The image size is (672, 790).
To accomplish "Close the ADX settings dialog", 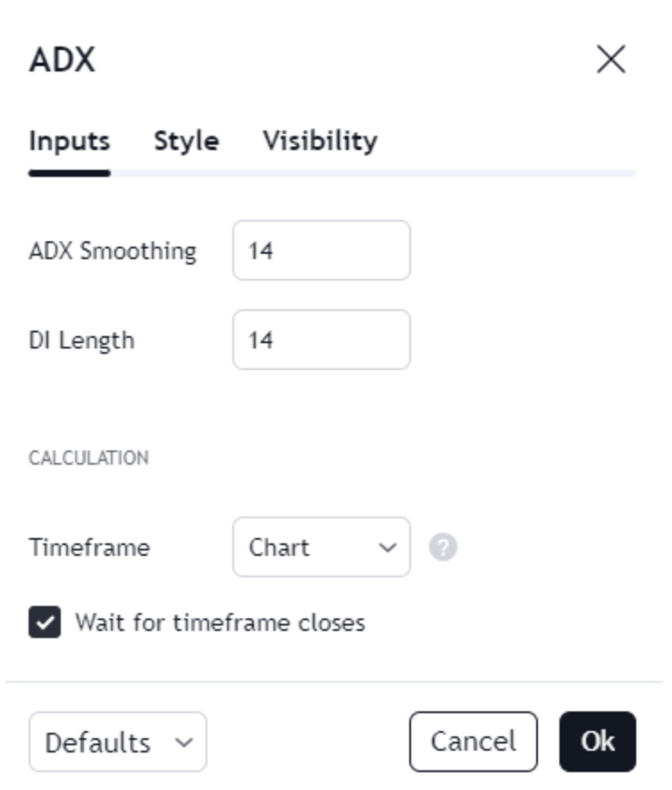I will pos(611,60).
